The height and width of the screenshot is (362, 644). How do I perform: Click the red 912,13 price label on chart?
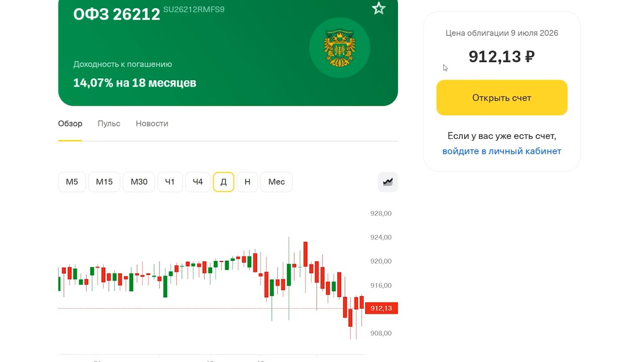click(x=381, y=308)
